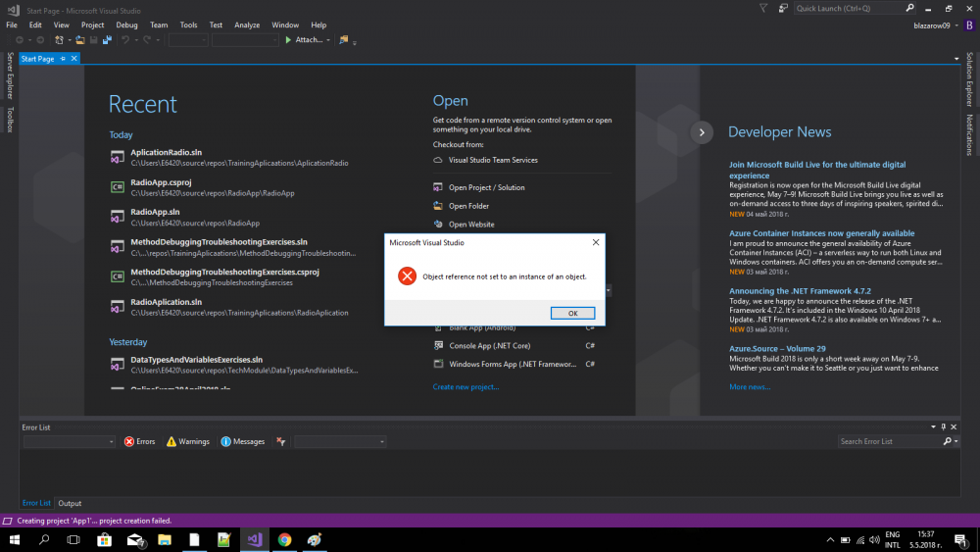Click the New Project toolbar icon
Image resolution: width=980 pixels, height=552 pixels.
(x=59, y=40)
